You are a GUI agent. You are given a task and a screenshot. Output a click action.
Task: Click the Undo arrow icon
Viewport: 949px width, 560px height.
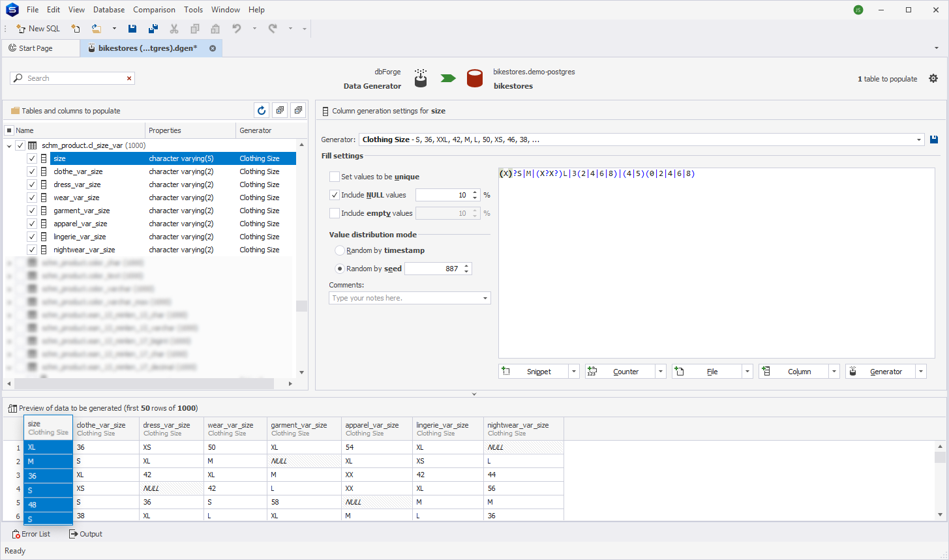coord(237,29)
